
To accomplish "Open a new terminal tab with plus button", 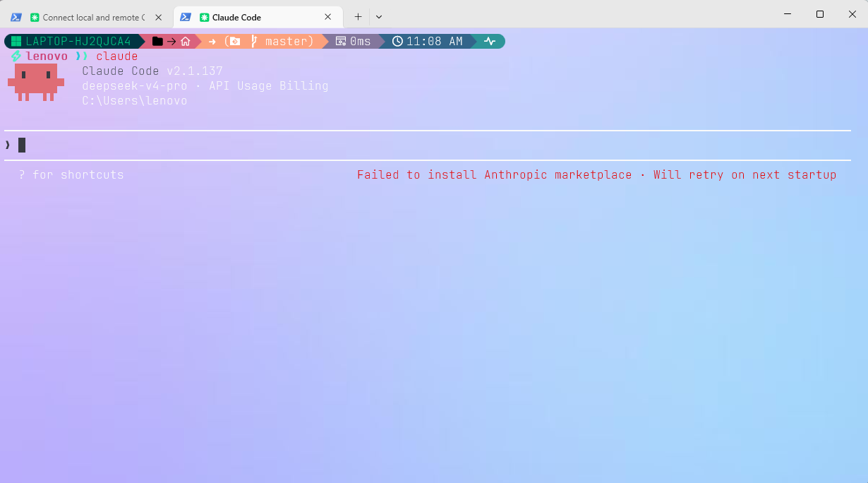I will point(358,17).
